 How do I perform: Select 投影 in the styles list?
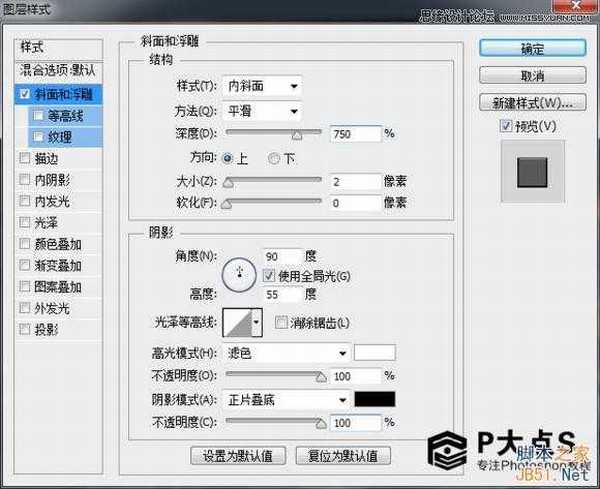click(x=46, y=329)
